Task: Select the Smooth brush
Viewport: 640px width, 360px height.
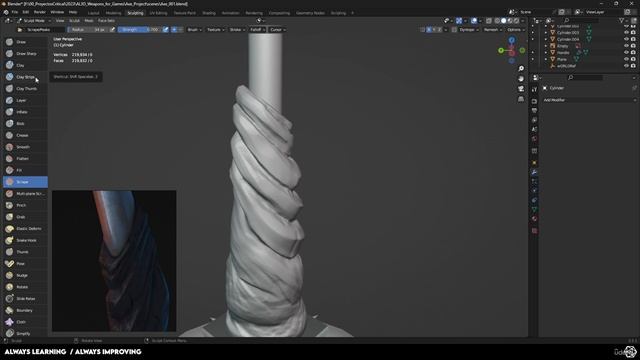Action: 25,147
